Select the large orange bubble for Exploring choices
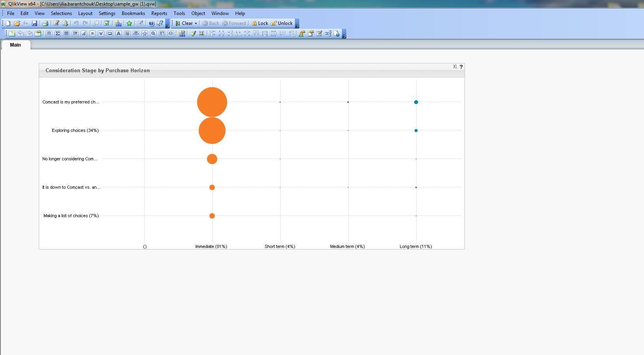 click(212, 130)
